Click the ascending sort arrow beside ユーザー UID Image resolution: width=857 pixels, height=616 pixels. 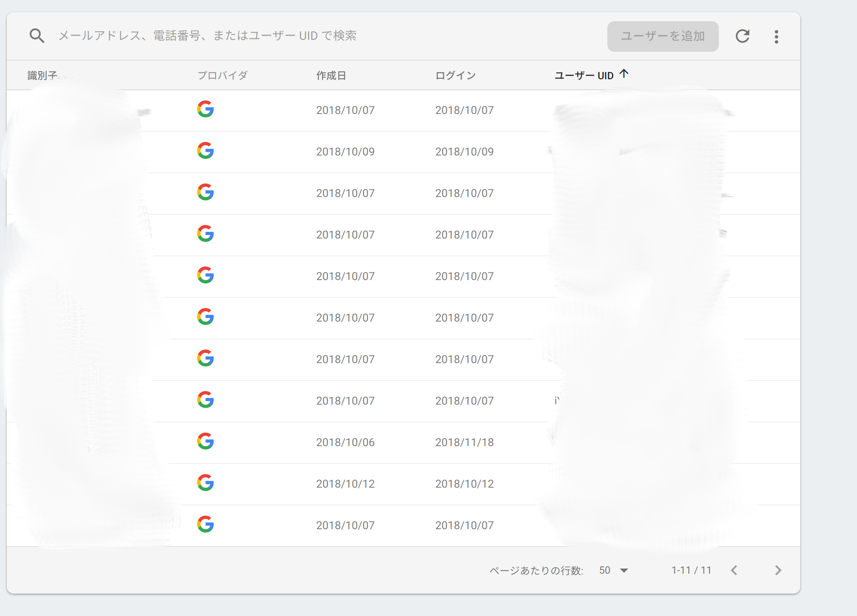point(624,74)
